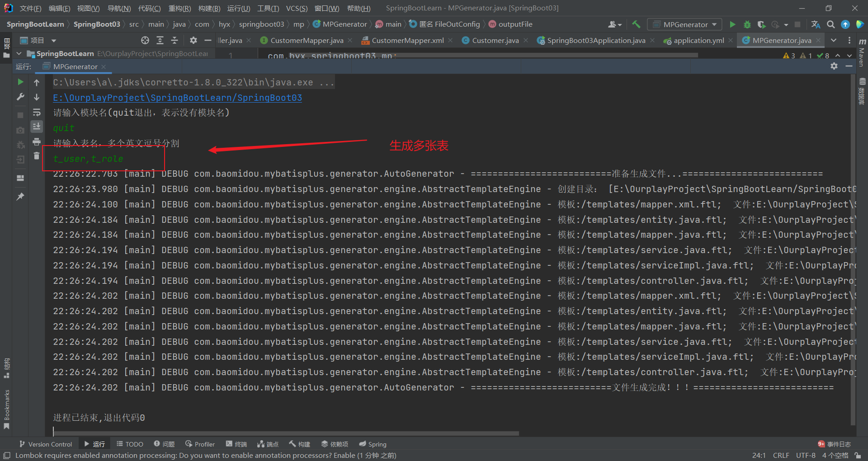Click the dump threads camera icon
Viewport: 868px width, 461px height.
20,130
